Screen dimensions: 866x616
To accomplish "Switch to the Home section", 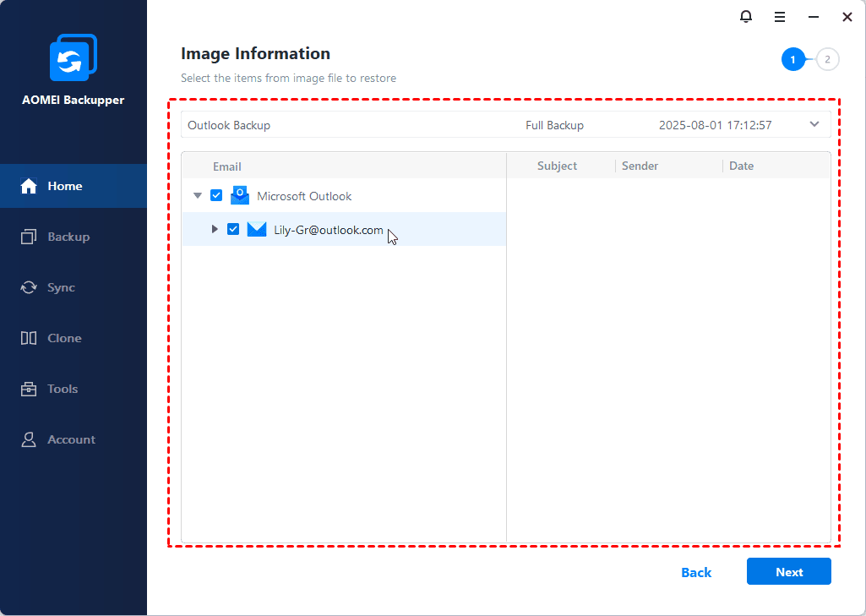I will pos(64,186).
